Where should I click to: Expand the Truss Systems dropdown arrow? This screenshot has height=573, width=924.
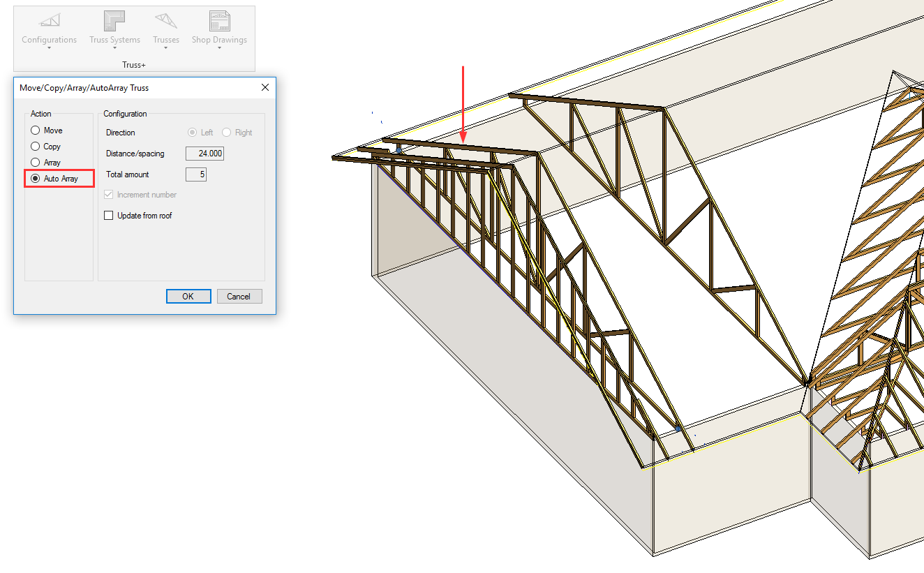pos(114,48)
